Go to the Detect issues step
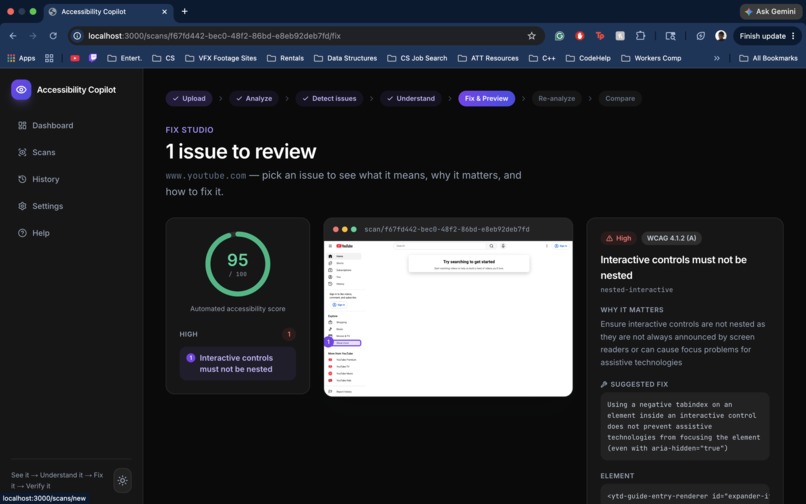The height and width of the screenshot is (504, 806). click(x=329, y=98)
